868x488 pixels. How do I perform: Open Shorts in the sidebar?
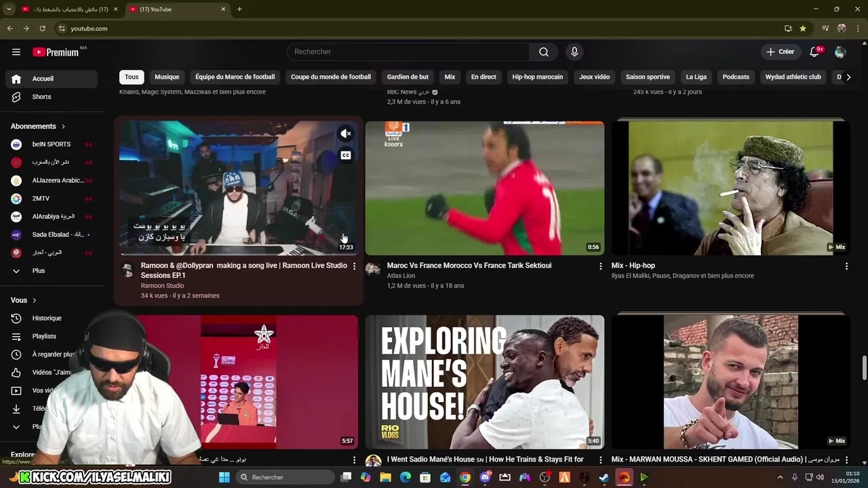coord(52,97)
